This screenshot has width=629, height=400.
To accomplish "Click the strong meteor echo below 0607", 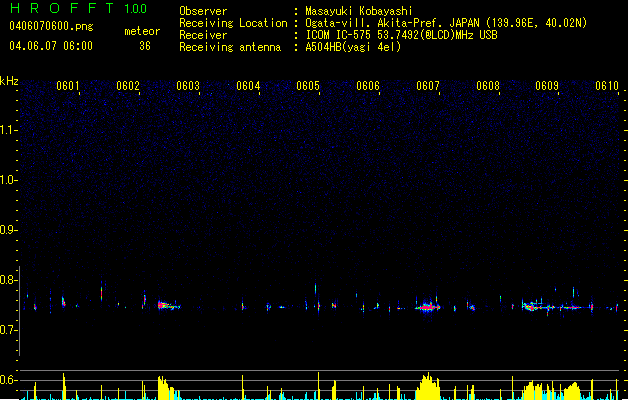I will point(428,307).
